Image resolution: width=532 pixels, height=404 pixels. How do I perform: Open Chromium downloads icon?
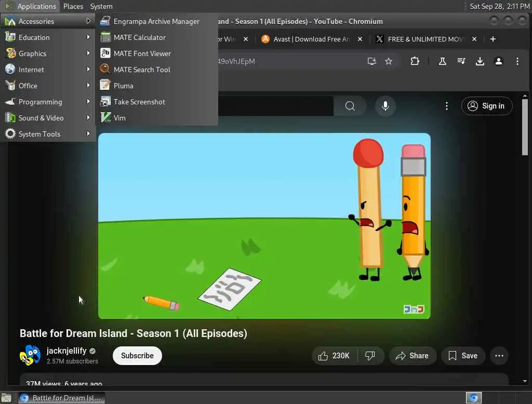coord(480,61)
